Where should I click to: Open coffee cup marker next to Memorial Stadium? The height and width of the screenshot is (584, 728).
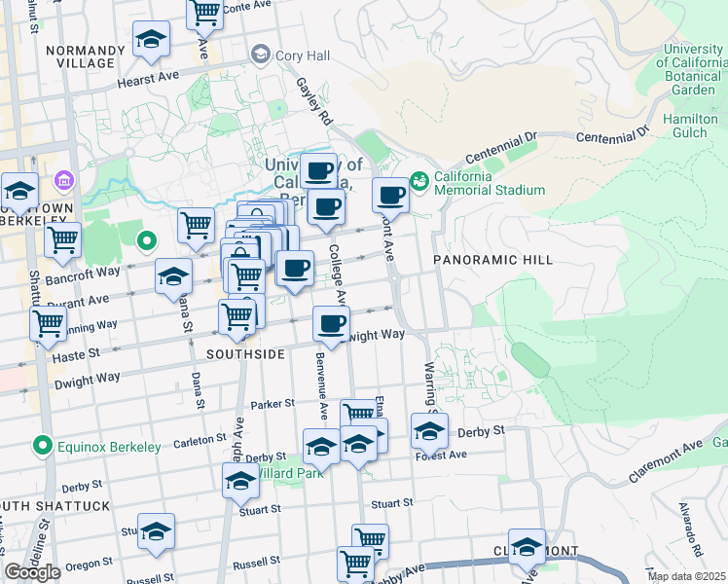pyautogui.click(x=390, y=197)
